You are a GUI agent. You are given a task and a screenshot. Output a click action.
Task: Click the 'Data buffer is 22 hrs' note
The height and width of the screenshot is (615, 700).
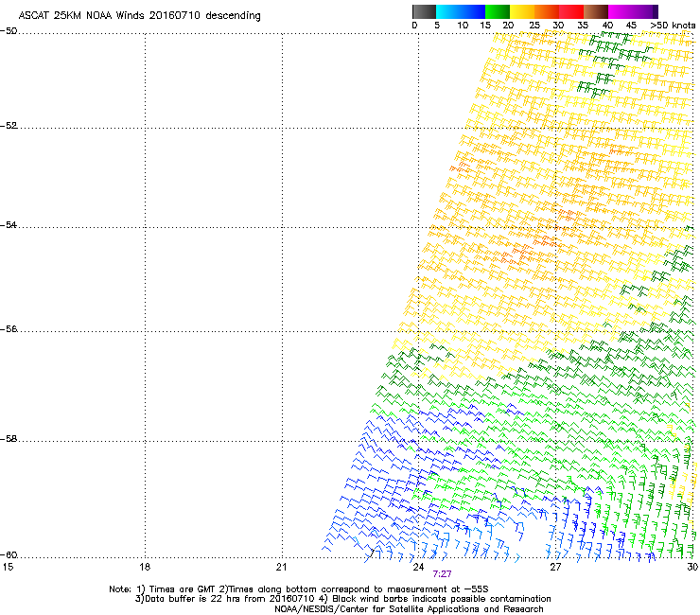[342, 599]
